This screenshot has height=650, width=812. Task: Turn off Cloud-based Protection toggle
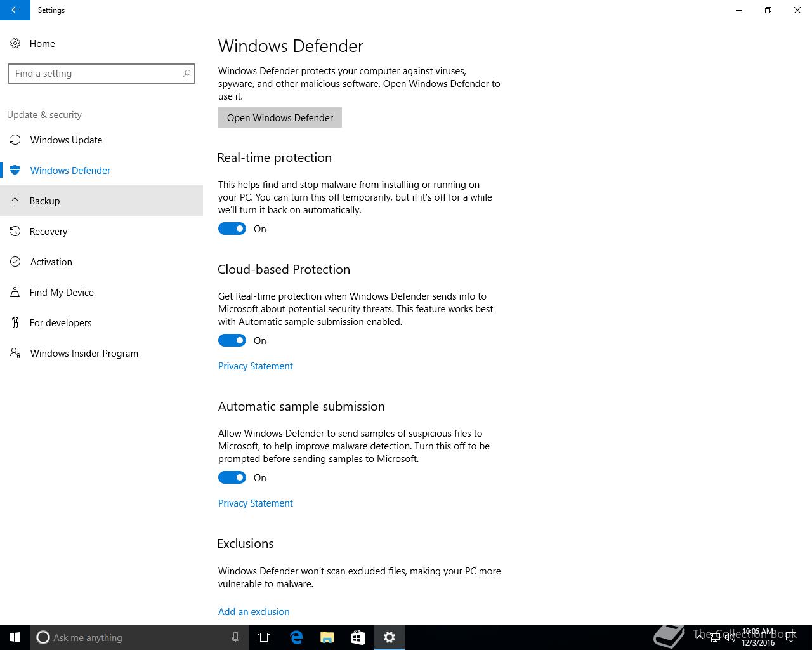232,340
